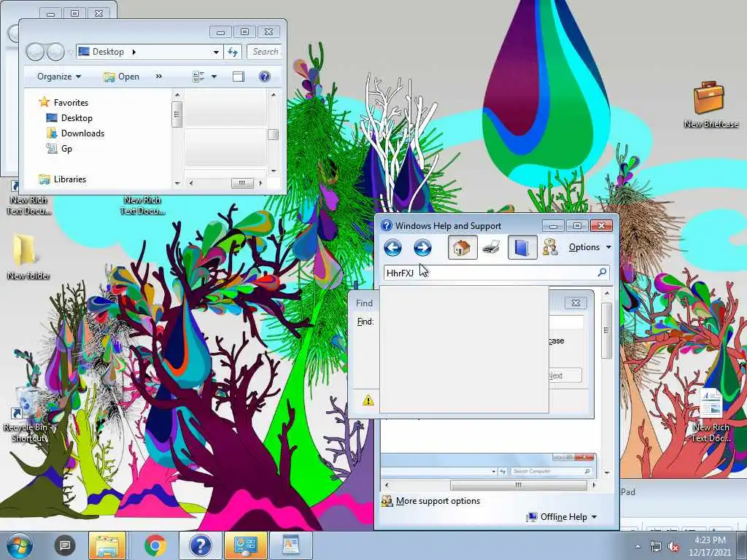Close the Find dialog
This screenshot has width=747, height=560.
[576, 303]
